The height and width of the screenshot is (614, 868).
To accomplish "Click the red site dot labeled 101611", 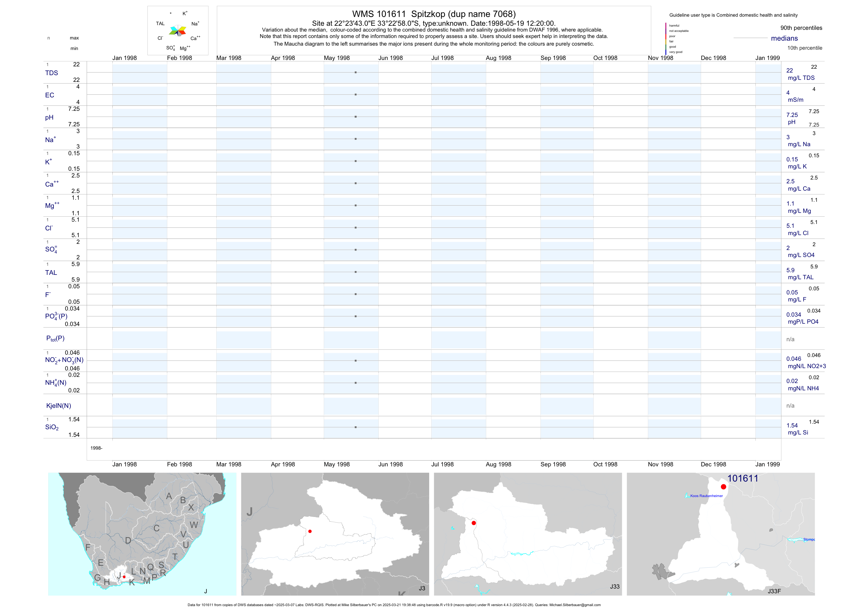I will click(x=723, y=487).
